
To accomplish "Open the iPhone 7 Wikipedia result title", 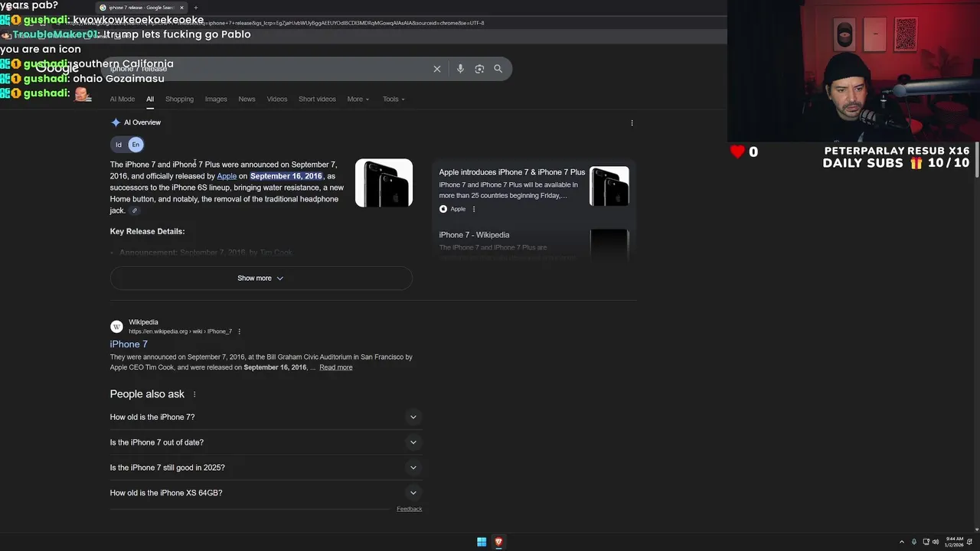I will [x=129, y=344].
